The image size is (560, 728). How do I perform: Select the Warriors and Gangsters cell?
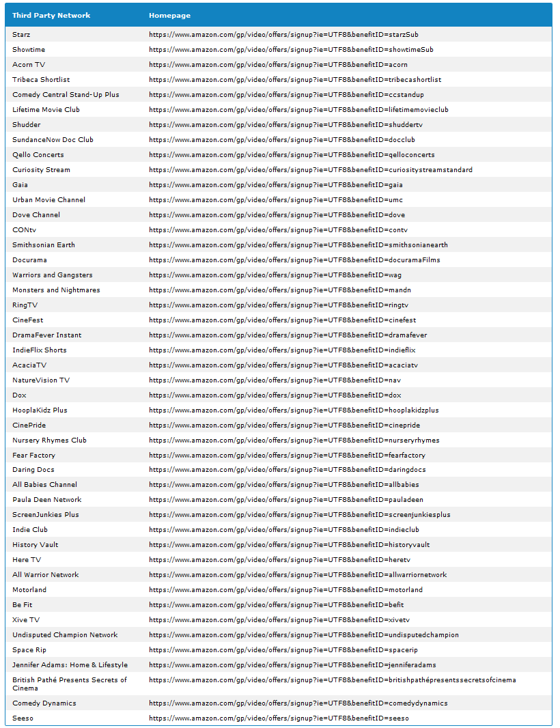point(53,275)
